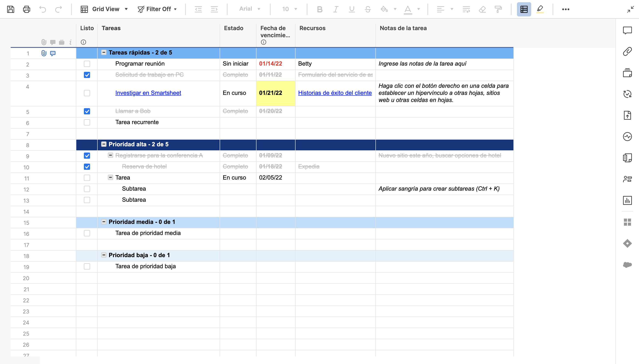The image size is (639, 364).
Task: Open the Investigar en Smartsheet link
Action: click(x=148, y=93)
